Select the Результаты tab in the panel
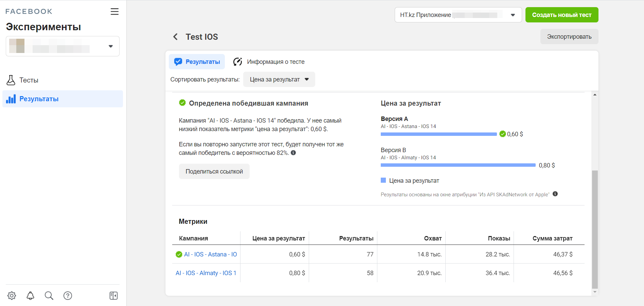The image size is (644, 306). tap(197, 62)
